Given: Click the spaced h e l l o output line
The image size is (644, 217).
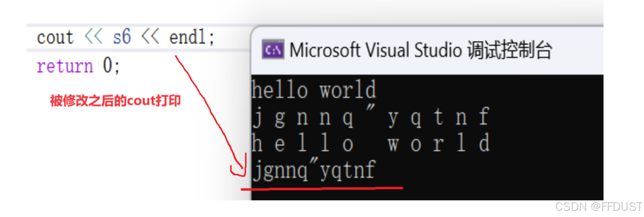Looking at the screenshot, I should 371,144.
